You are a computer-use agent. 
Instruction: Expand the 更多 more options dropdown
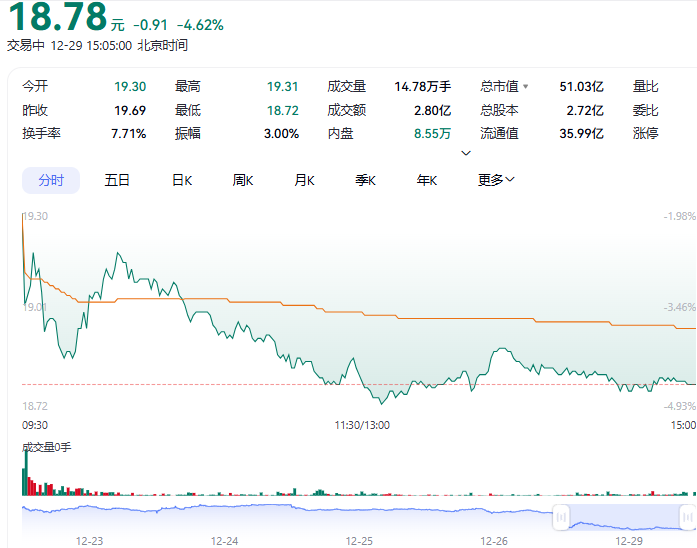click(x=495, y=180)
